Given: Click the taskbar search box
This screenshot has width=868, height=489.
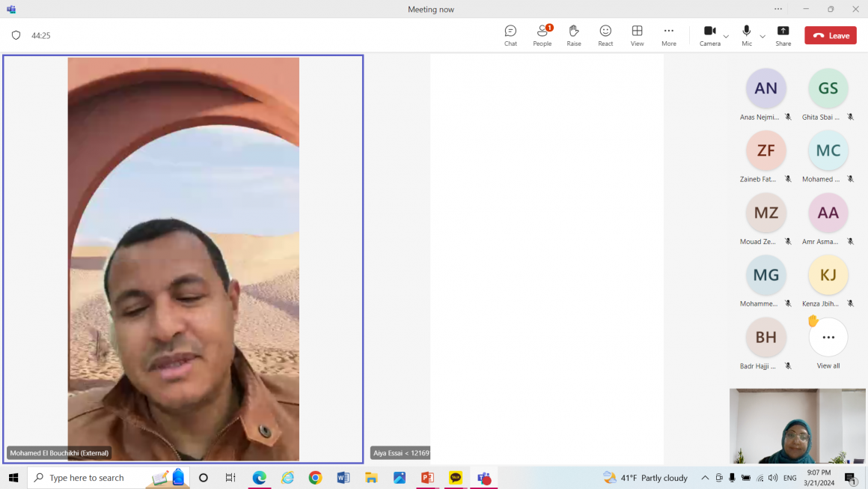Looking at the screenshot, I should tap(109, 477).
